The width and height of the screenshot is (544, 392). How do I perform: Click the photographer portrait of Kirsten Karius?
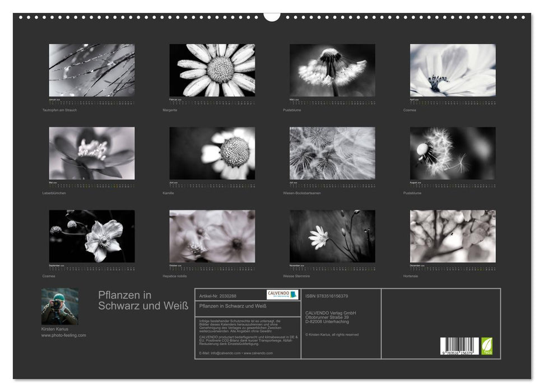[59, 306]
